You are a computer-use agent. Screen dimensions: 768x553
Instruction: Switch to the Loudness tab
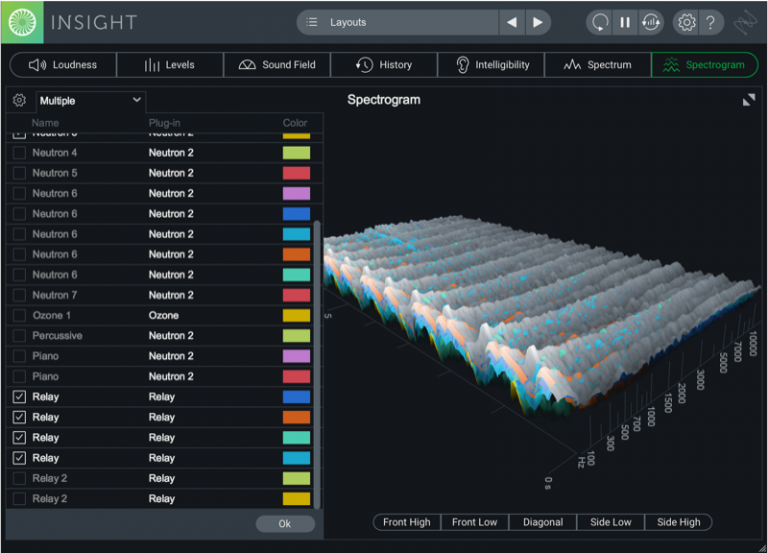tap(63, 65)
